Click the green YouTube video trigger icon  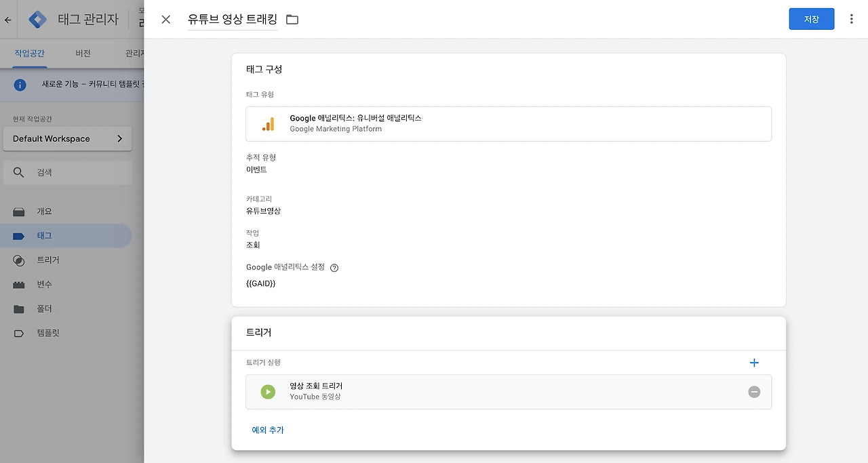click(x=269, y=392)
